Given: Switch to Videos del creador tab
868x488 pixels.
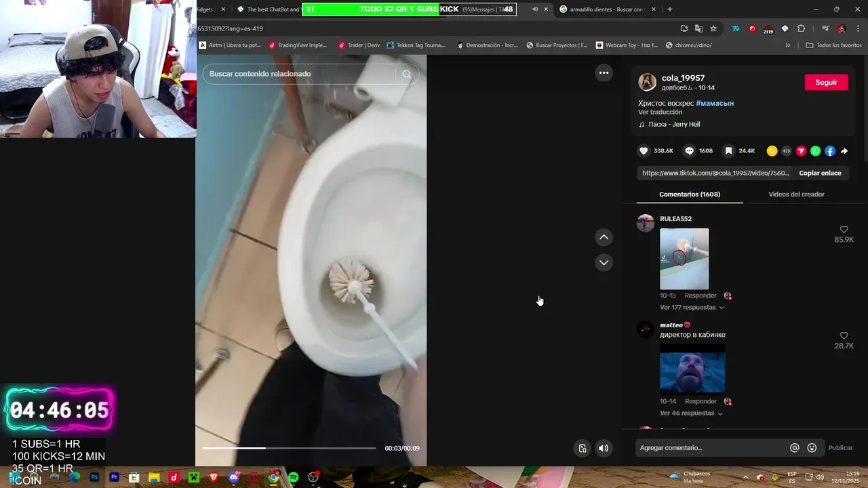Looking at the screenshot, I should 796,195.
